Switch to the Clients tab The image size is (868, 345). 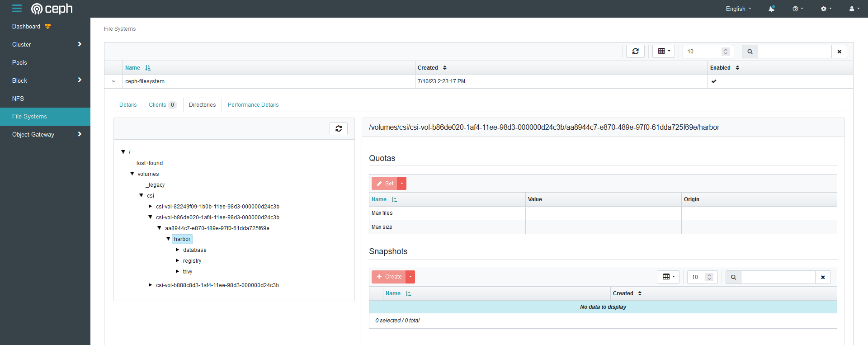click(163, 105)
